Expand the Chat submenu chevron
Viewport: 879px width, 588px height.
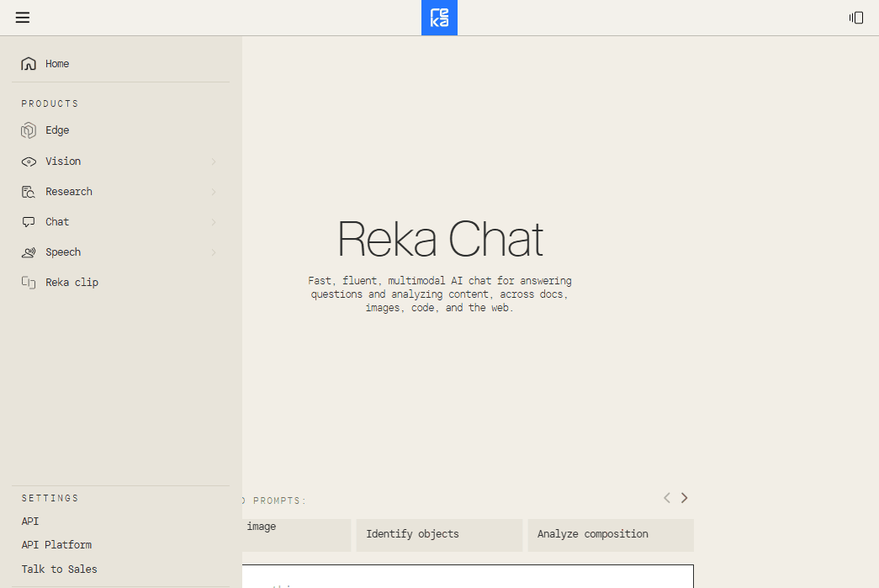[x=213, y=221]
